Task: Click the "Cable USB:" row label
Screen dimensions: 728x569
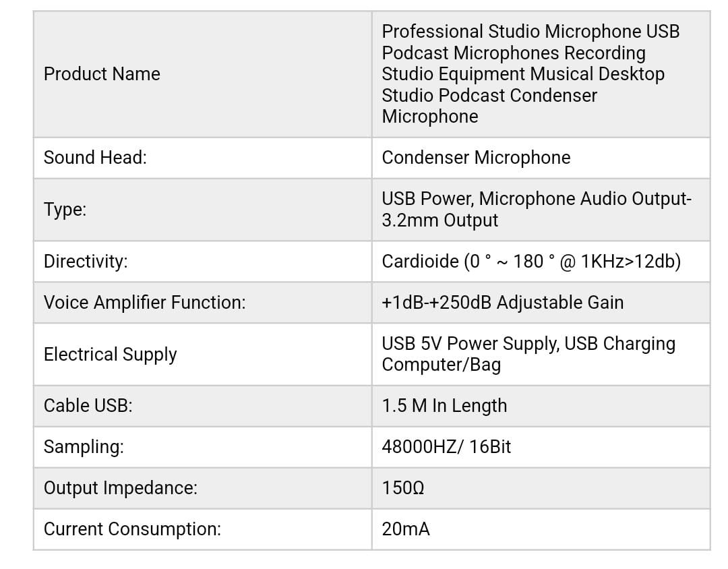Action: 88,406
